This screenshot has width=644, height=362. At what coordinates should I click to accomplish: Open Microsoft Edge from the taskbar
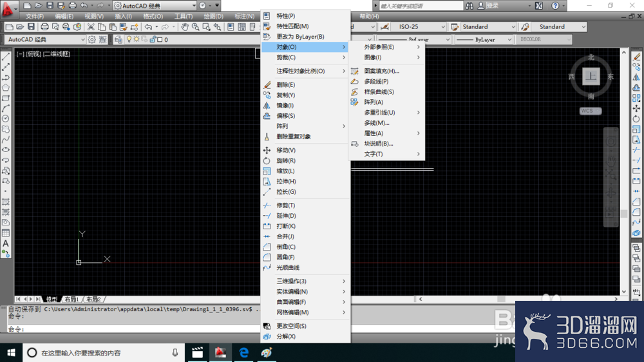243,352
